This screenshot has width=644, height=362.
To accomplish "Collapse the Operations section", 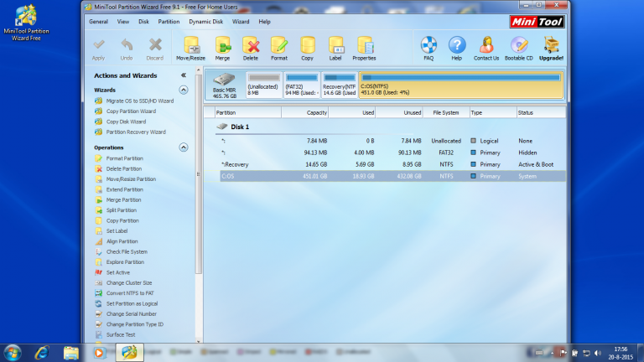I will (x=184, y=147).
